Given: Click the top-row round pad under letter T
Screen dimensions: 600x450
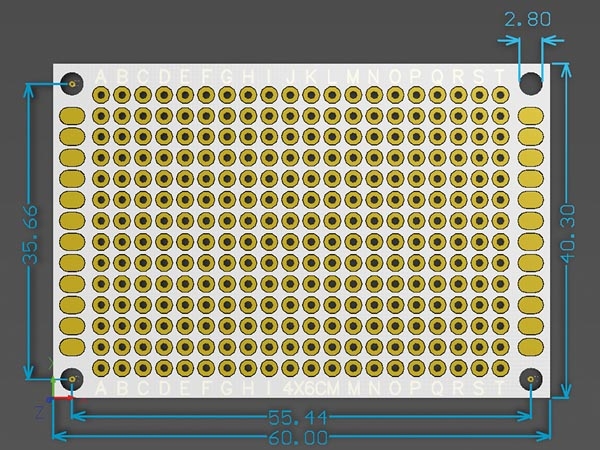Looking at the screenshot, I should 500,95.
